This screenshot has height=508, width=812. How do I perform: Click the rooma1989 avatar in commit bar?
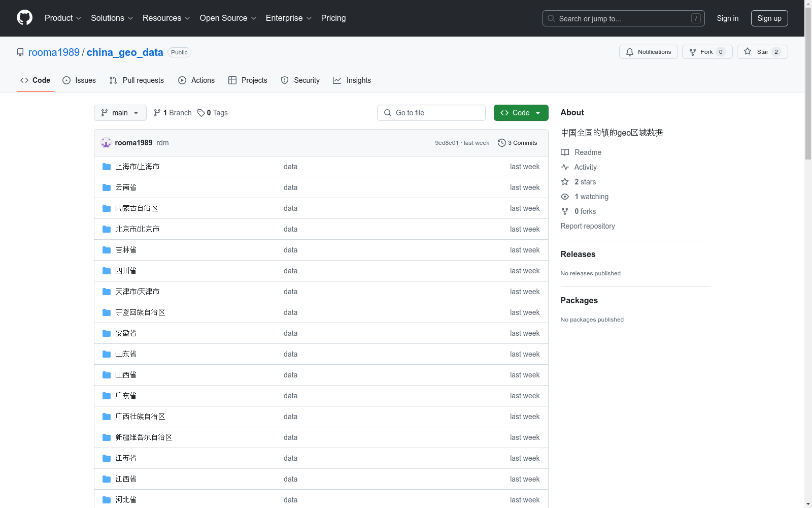(x=106, y=143)
